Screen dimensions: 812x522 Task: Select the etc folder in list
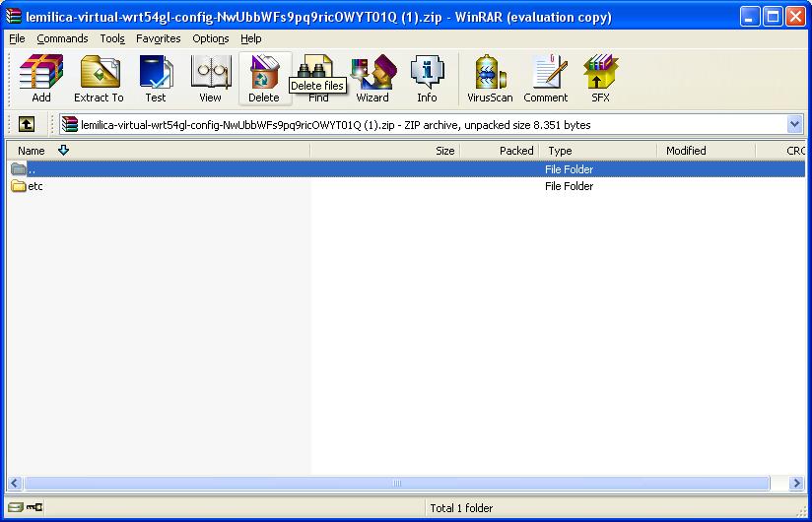pyautogui.click(x=34, y=186)
